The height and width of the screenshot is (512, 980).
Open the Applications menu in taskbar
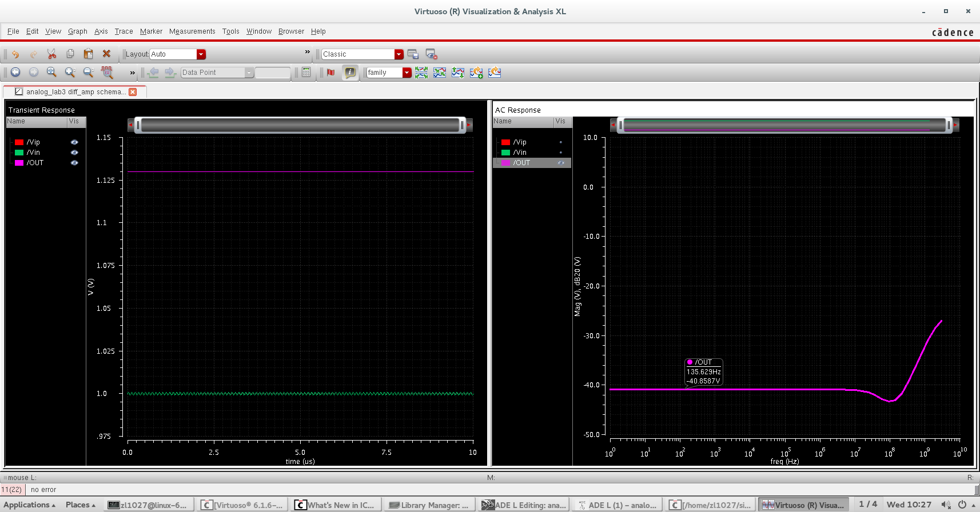click(30, 505)
